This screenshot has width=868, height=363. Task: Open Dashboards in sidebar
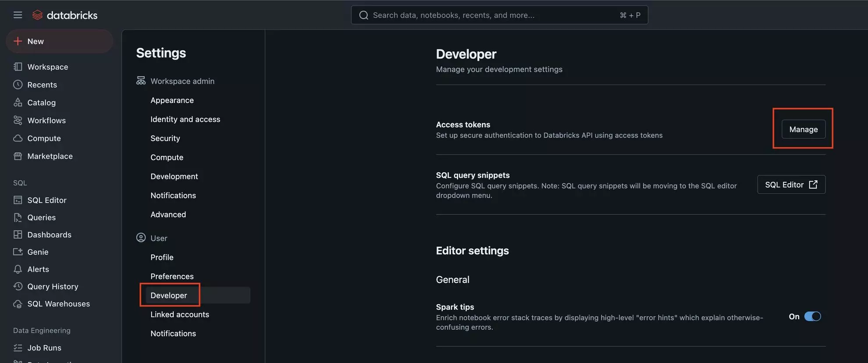pyautogui.click(x=49, y=235)
